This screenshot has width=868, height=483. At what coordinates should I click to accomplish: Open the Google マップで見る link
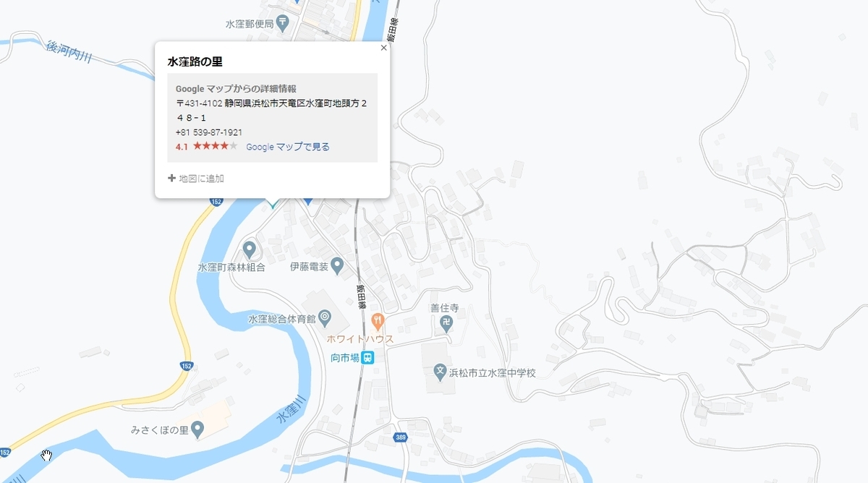[288, 147]
